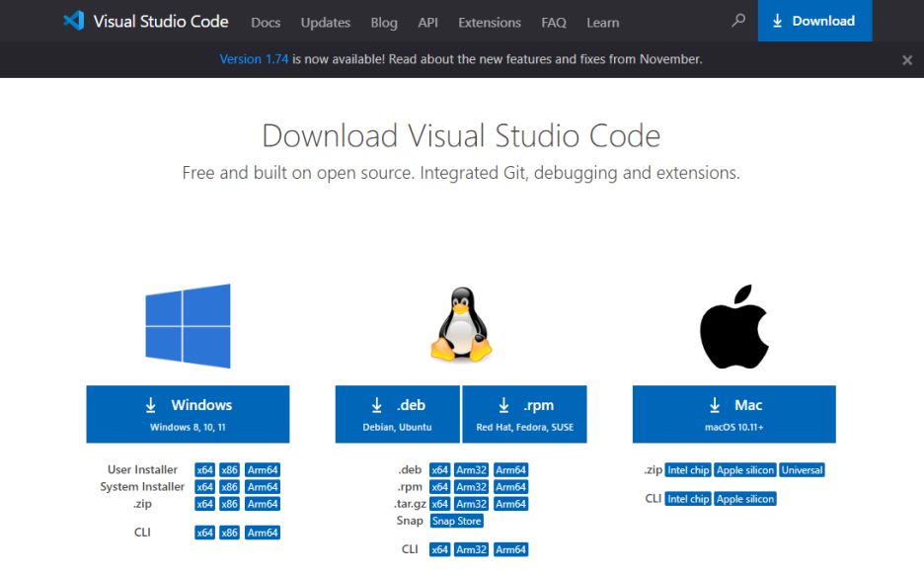924x577 pixels.
Task: Open the FAQ nav link
Action: click(554, 23)
